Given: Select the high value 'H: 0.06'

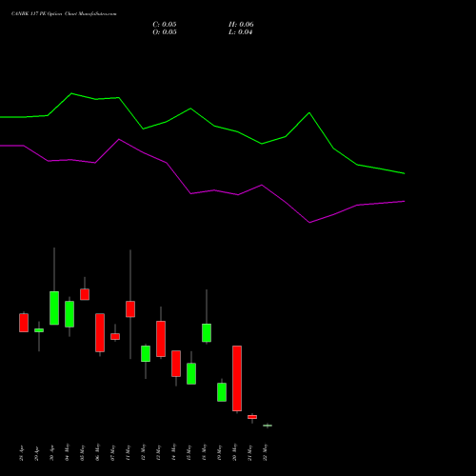Looking at the screenshot, I should tap(241, 25).
